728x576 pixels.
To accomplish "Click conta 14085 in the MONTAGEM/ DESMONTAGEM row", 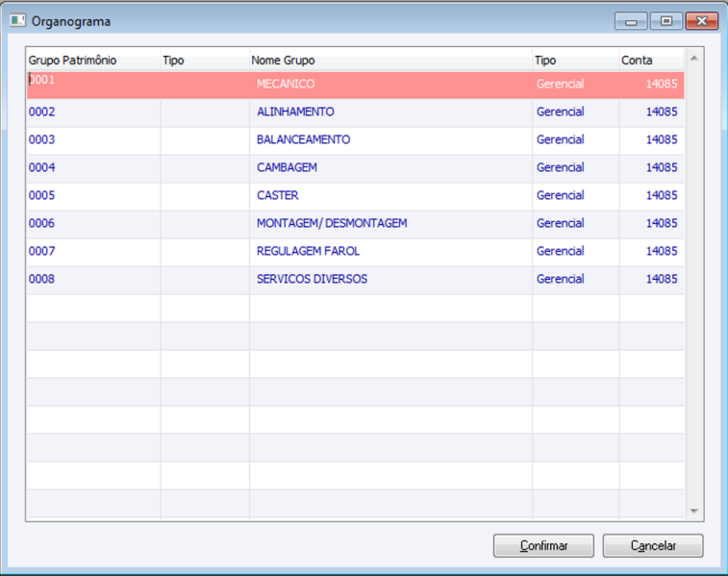I will [662, 223].
